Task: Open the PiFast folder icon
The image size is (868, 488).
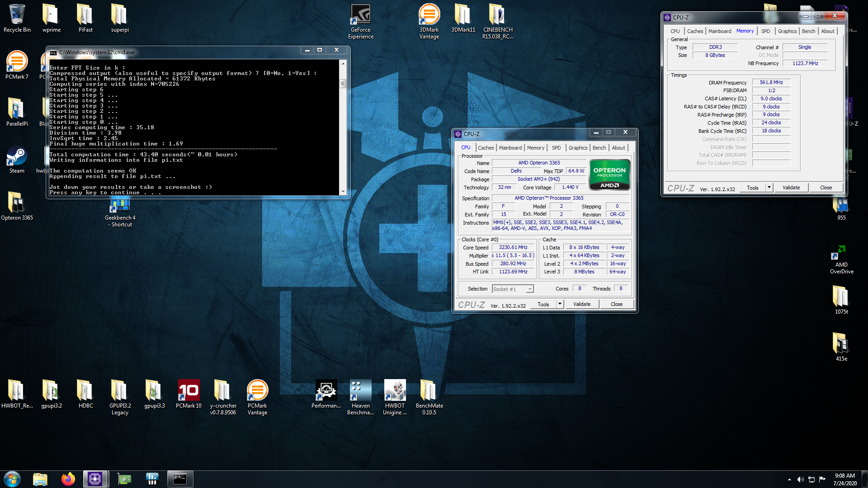Action: 85,18
